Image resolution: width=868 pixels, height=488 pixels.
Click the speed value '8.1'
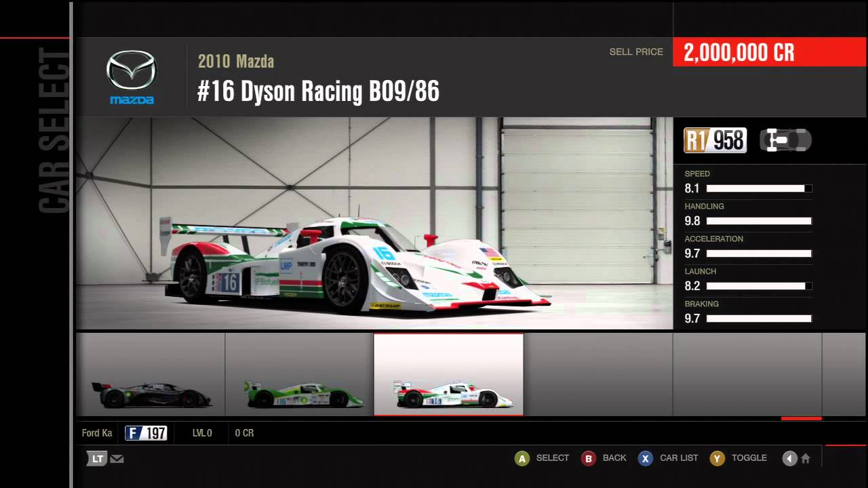[692, 188]
